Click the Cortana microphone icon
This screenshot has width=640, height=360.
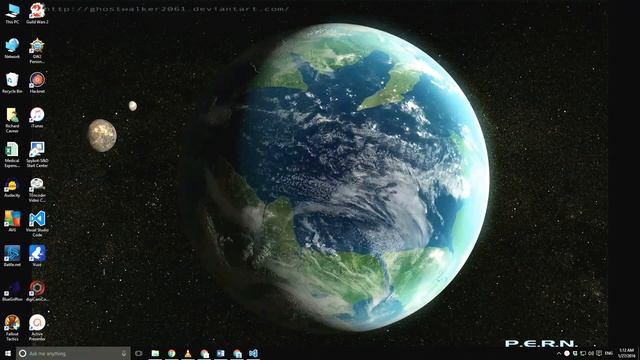pyautogui.click(x=124, y=353)
